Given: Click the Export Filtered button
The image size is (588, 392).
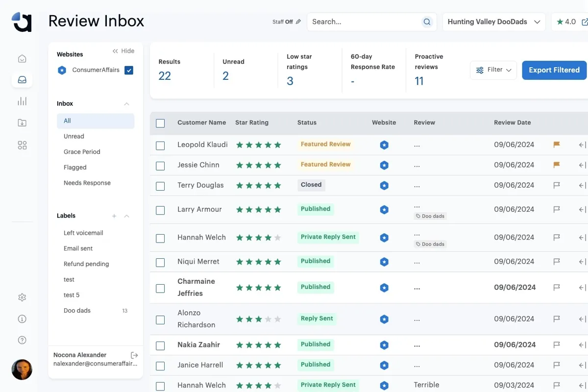Looking at the screenshot, I should [554, 70].
